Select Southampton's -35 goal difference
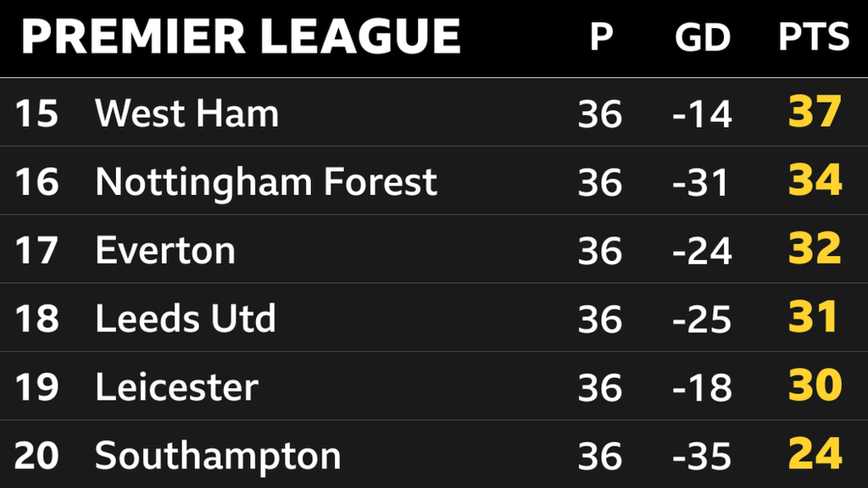This screenshot has height=488, width=868. (702, 457)
